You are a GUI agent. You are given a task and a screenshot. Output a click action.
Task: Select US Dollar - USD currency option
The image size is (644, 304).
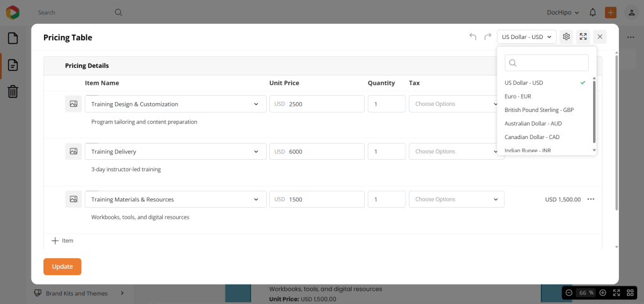pyautogui.click(x=545, y=82)
